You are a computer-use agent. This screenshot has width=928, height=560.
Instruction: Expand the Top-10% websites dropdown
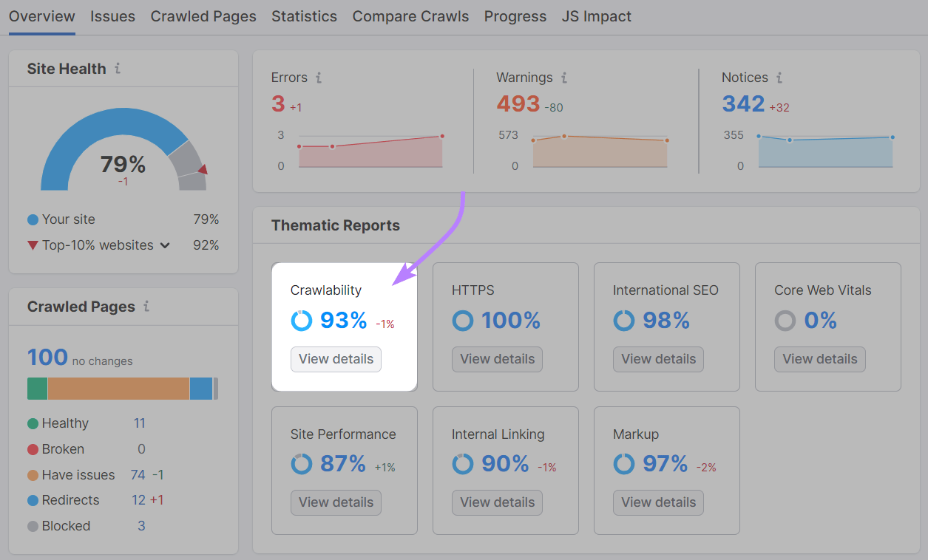point(164,245)
